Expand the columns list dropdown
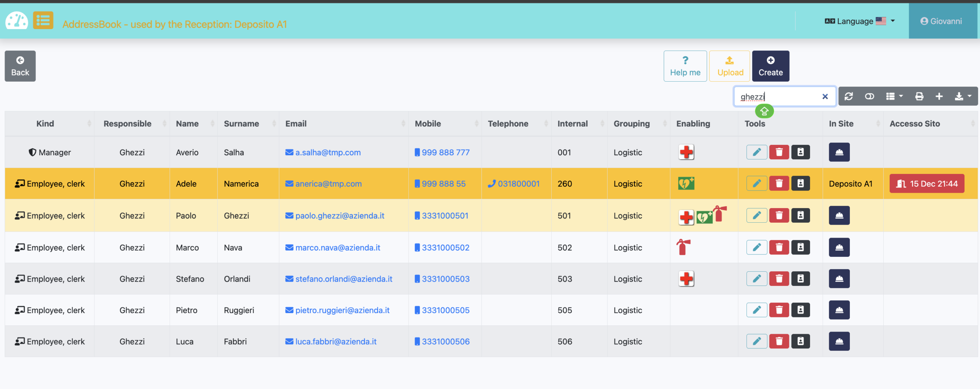Viewport: 980px width, 389px height. coord(894,96)
